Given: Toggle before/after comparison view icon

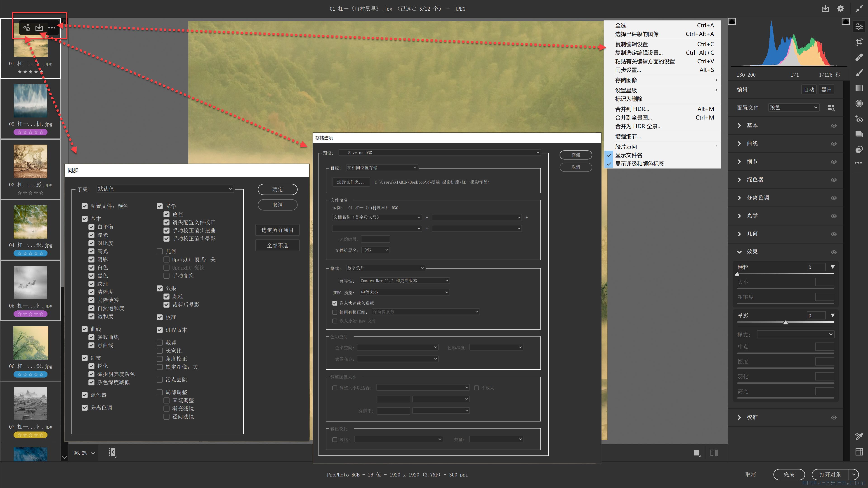Looking at the screenshot, I should 714,453.
